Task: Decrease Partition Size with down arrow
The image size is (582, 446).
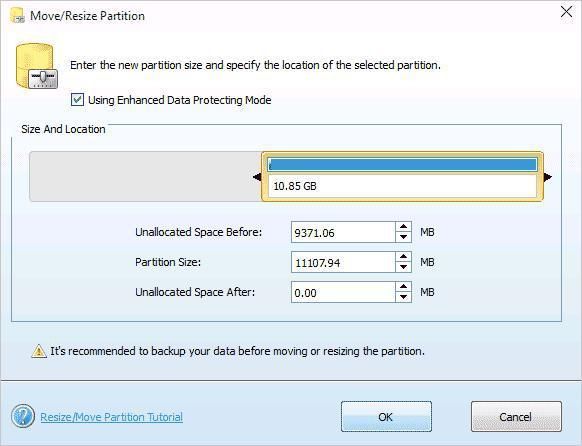Action: coord(403,267)
